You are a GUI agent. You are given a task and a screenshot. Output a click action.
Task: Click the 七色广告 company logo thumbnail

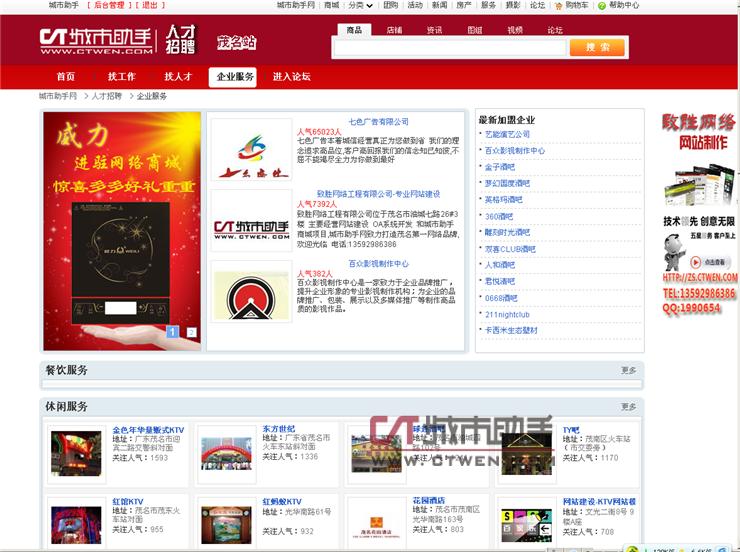click(x=252, y=150)
